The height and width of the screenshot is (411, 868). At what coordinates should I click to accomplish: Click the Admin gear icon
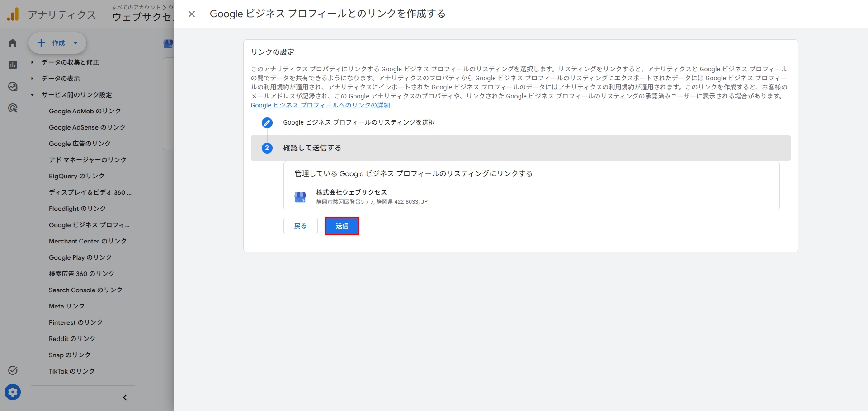[13, 392]
